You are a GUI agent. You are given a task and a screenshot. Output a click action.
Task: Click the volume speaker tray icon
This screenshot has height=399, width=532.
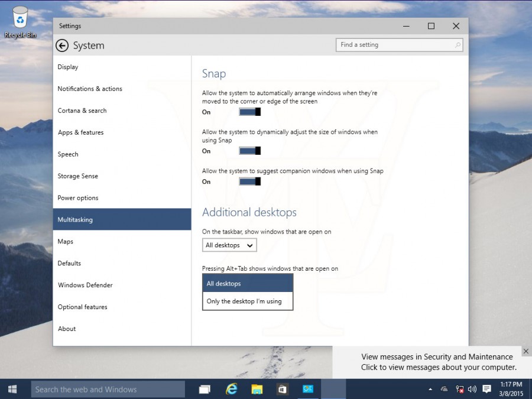click(472, 389)
